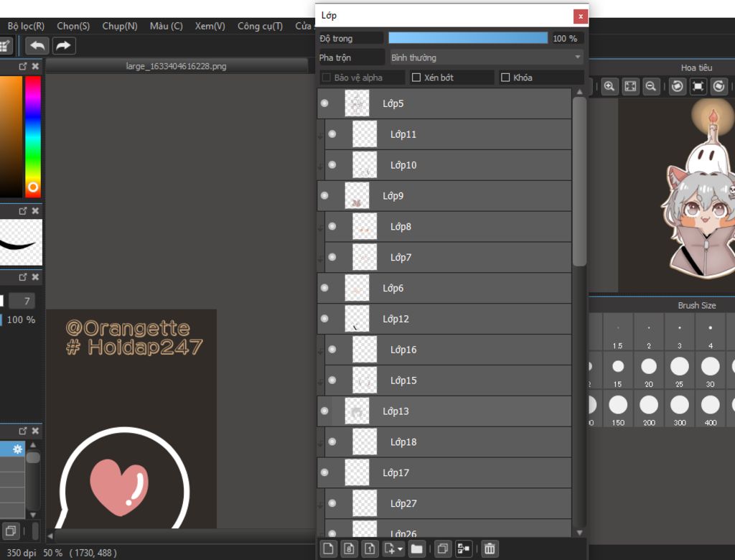The height and width of the screenshot is (560, 735).
Task: Float the brush preview panel
Action: [22, 210]
